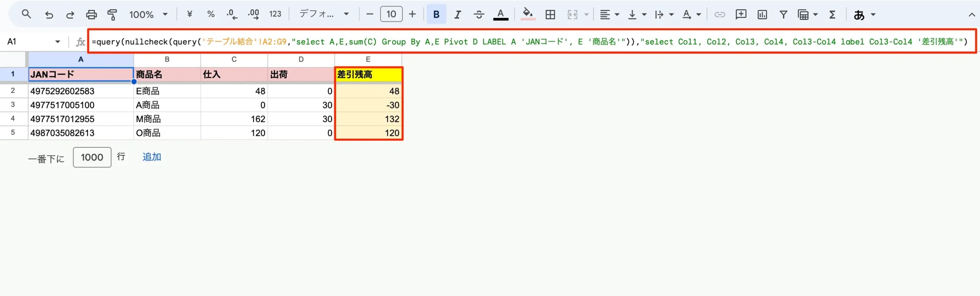Image resolution: width=980 pixels, height=296 pixels.
Task: Expand the merge cells options arrow
Action: [586, 15]
